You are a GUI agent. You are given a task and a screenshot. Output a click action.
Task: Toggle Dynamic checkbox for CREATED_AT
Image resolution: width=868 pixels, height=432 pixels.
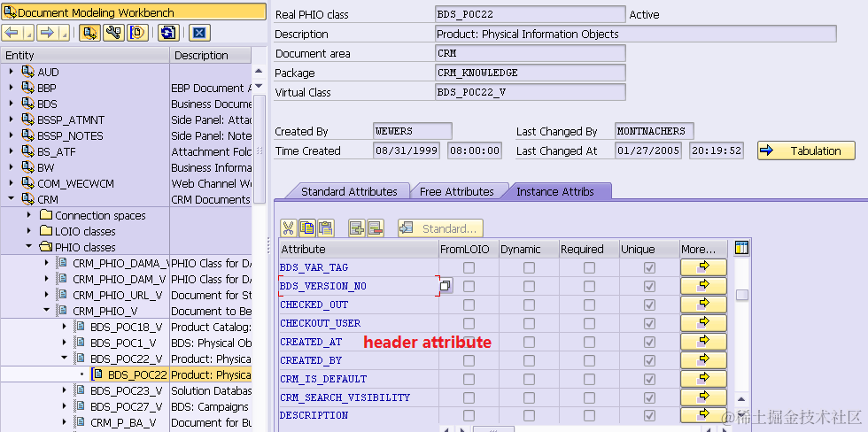pos(530,342)
